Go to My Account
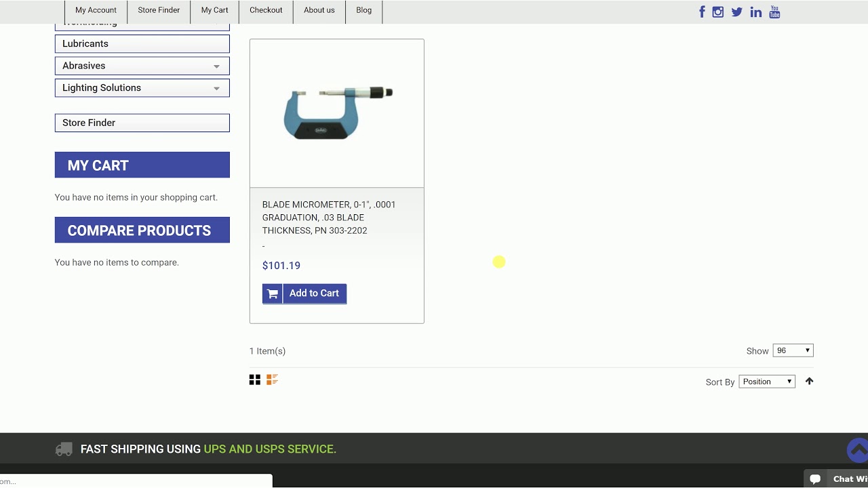This screenshot has height=488, width=868. tap(96, 10)
